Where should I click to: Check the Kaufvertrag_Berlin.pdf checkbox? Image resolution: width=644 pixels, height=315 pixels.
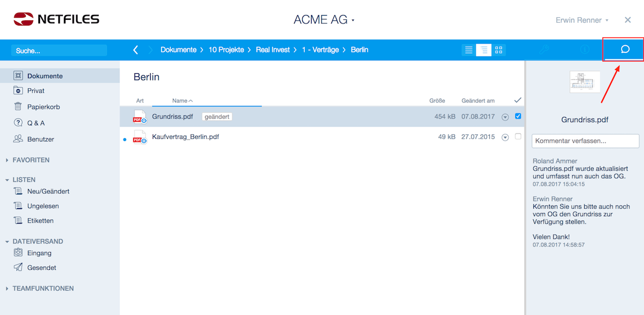click(518, 137)
